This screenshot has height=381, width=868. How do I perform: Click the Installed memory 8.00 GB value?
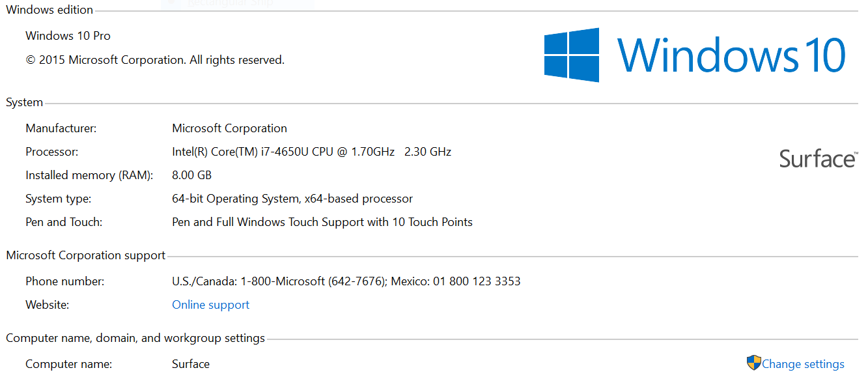pos(191,175)
